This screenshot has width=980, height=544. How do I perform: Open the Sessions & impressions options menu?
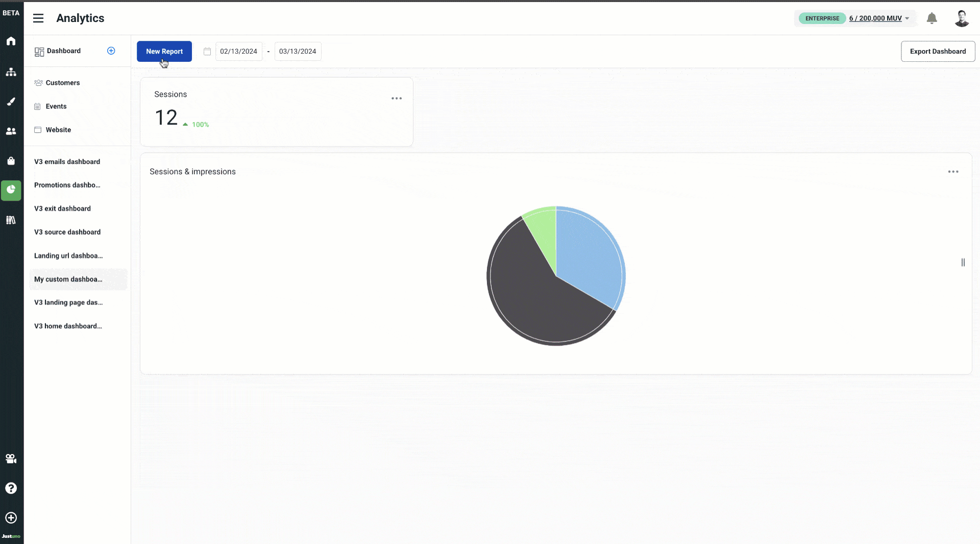click(x=953, y=172)
